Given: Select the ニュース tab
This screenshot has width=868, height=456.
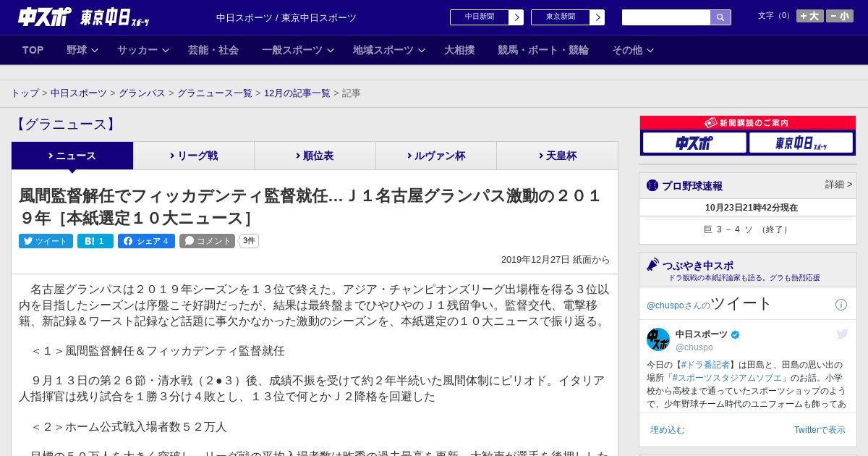Looking at the screenshot, I should pos(72,156).
